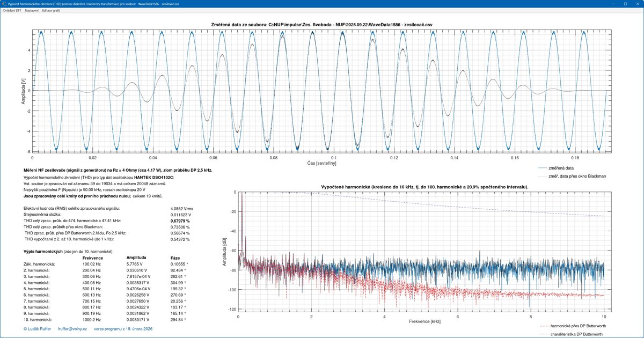
Task: Click the lruffer@volny.cz email address
Action: 72,329
